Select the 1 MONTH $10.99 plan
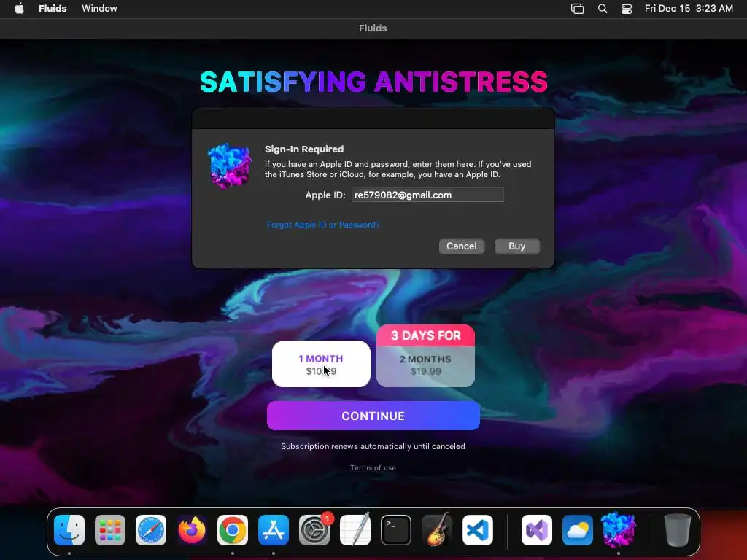 point(321,364)
